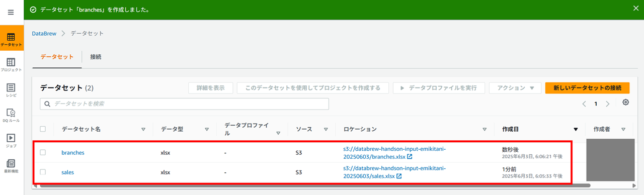Open the ジョブ sidebar item

11,140
